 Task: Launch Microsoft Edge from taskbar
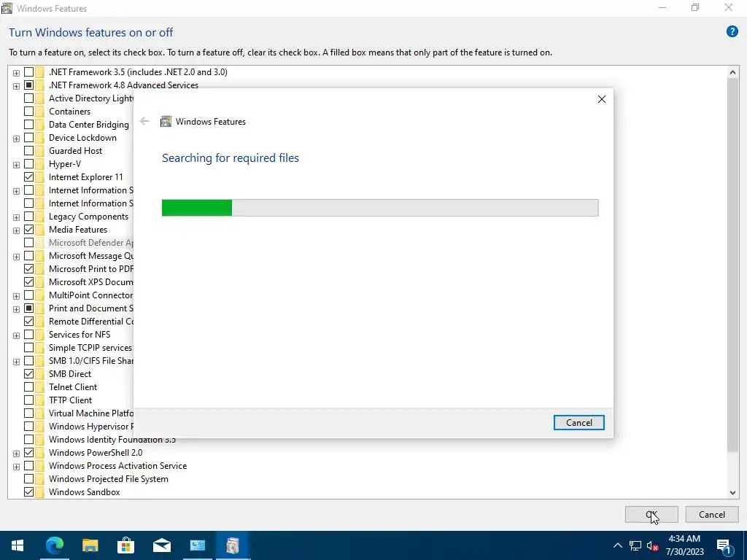(54, 545)
